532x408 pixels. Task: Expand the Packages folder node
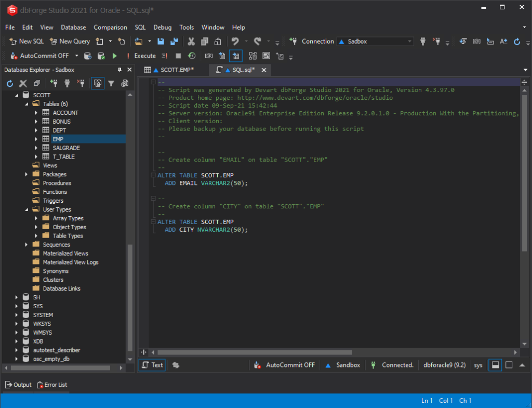pyautogui.click(x=26, y=174)
